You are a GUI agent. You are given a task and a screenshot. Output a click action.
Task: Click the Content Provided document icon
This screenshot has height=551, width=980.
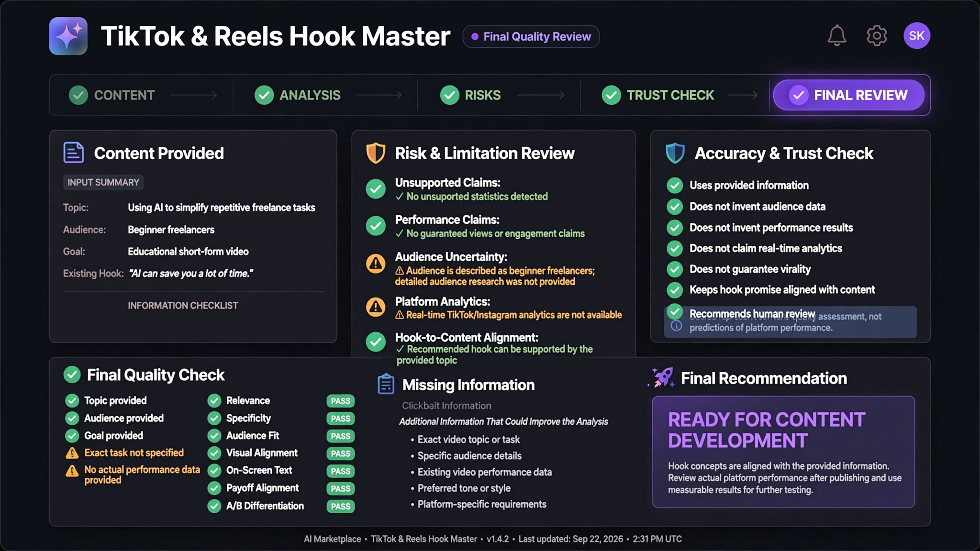click(x=74, y=153)
